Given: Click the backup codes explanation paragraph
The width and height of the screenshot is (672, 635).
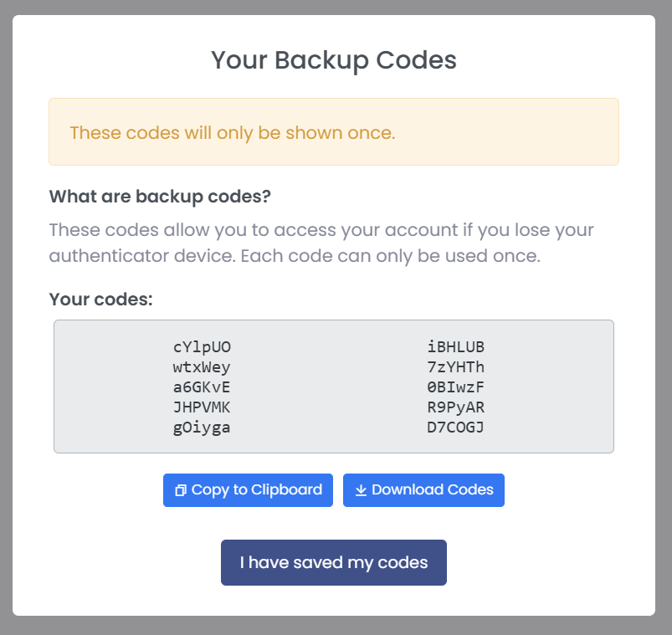Looking at the screenshot, I should [321, 243].
